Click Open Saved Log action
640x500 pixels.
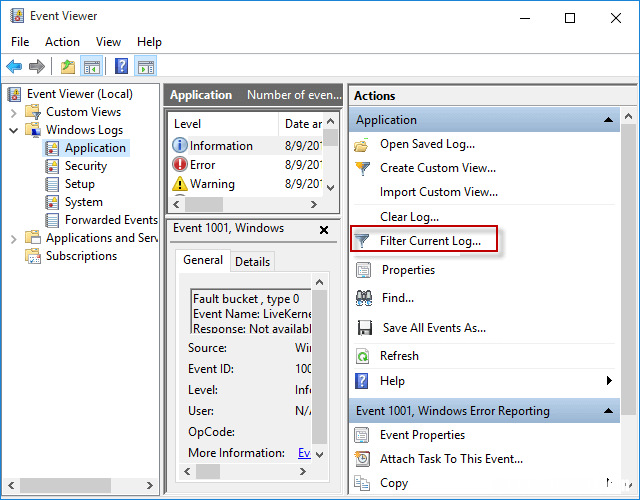pos(427,144)
